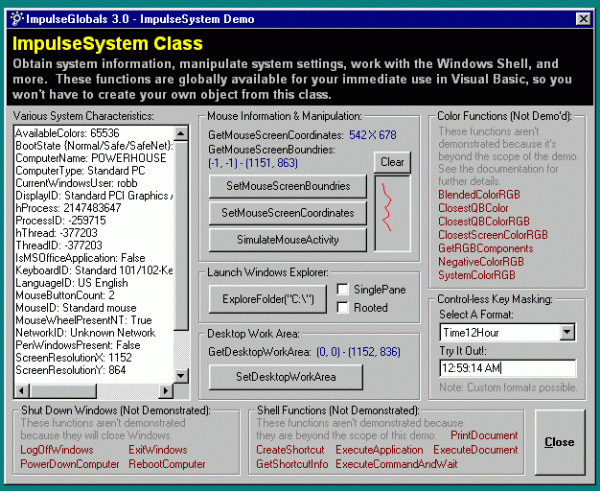
Task: Click the ExecuteApplication function name
Action: click(379, 450)
